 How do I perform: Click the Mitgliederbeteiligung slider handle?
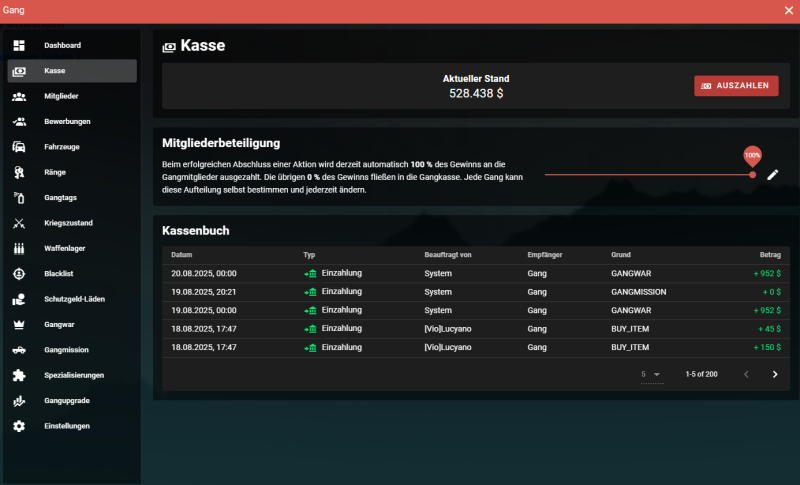pyautogui.click(x=753, y=175)
